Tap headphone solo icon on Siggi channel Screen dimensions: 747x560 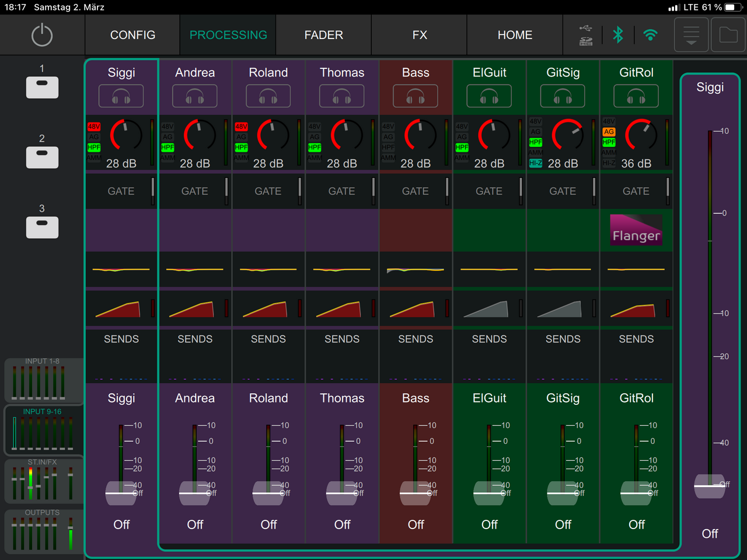121,96
